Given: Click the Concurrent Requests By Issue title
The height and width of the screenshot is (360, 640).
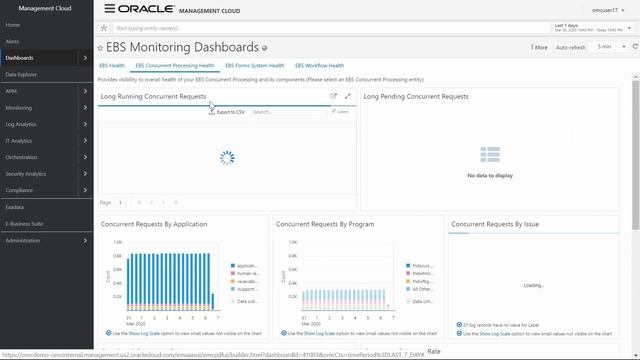Looking at the screenshot, I should [495, 224].
